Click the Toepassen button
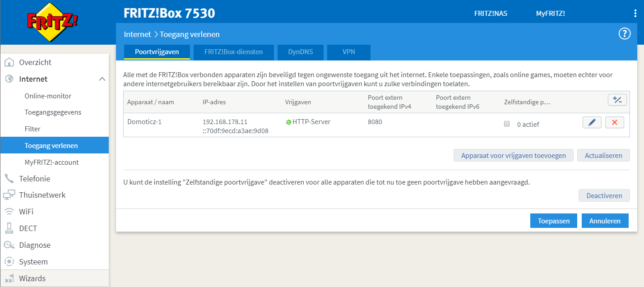The width and height of the screenshot is (644, 287). pyautogui.click(x=553, y=221)
